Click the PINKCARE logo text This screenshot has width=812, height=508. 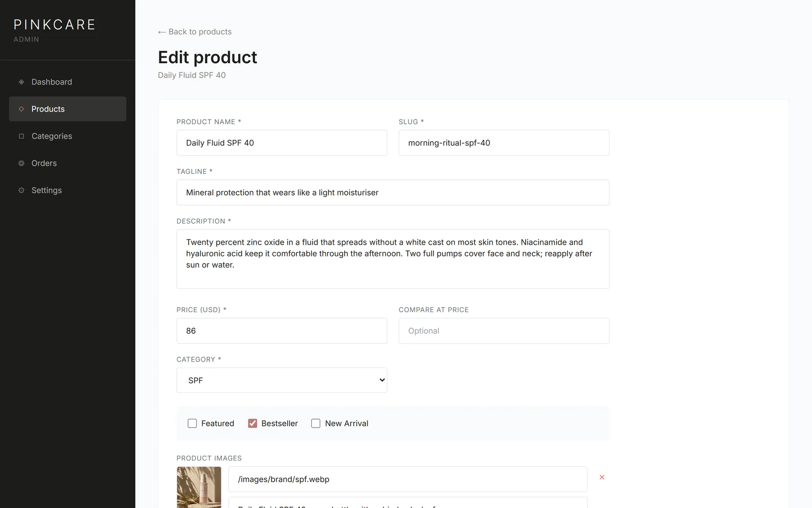pos(55,24)
